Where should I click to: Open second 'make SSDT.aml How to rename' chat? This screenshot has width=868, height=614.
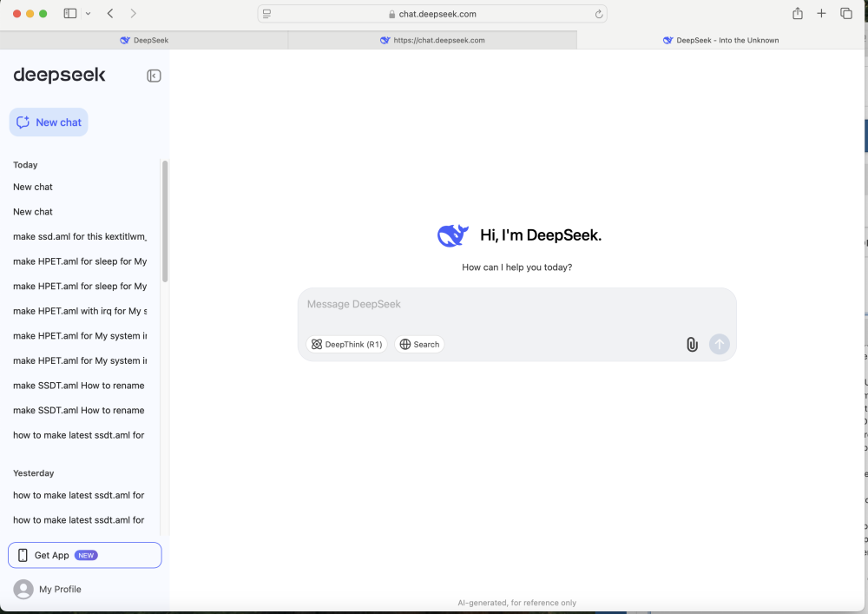(80, 410)
